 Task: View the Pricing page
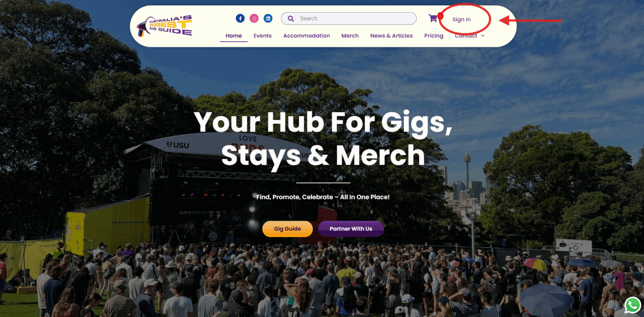click(434, 36)
